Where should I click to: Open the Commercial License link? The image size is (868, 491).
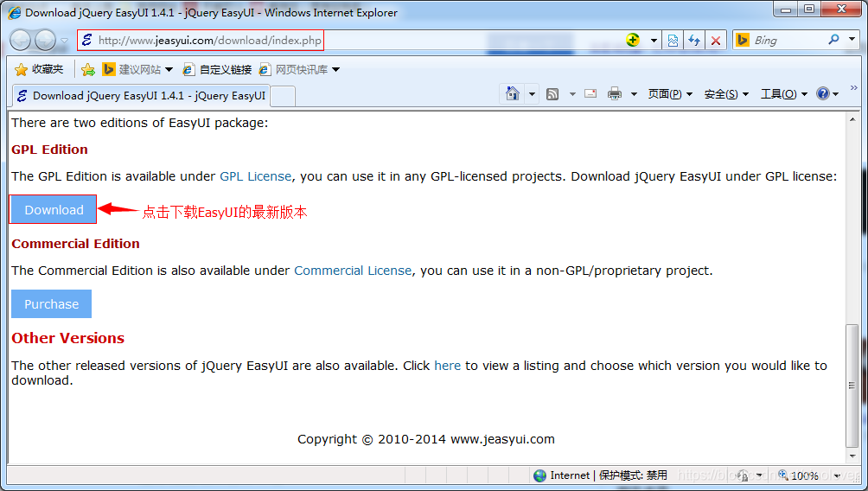(353, 270)
